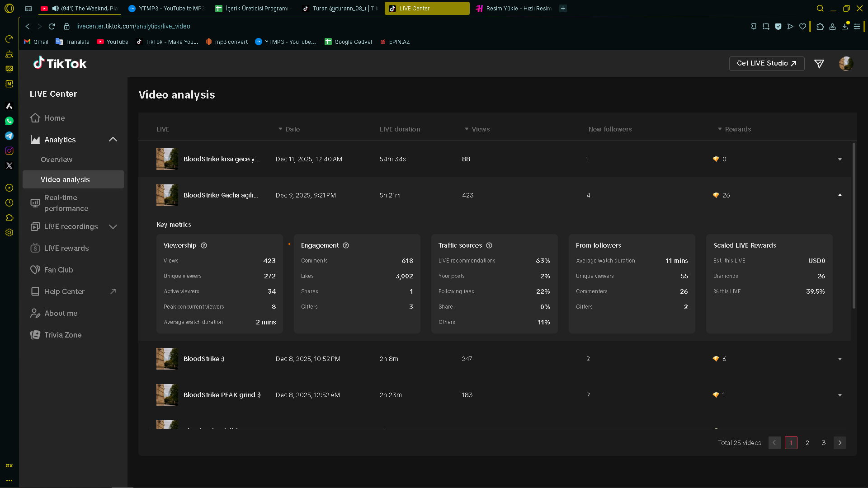Select page 1 in pagination
This screenshot has height=488, width=868.
791,443
